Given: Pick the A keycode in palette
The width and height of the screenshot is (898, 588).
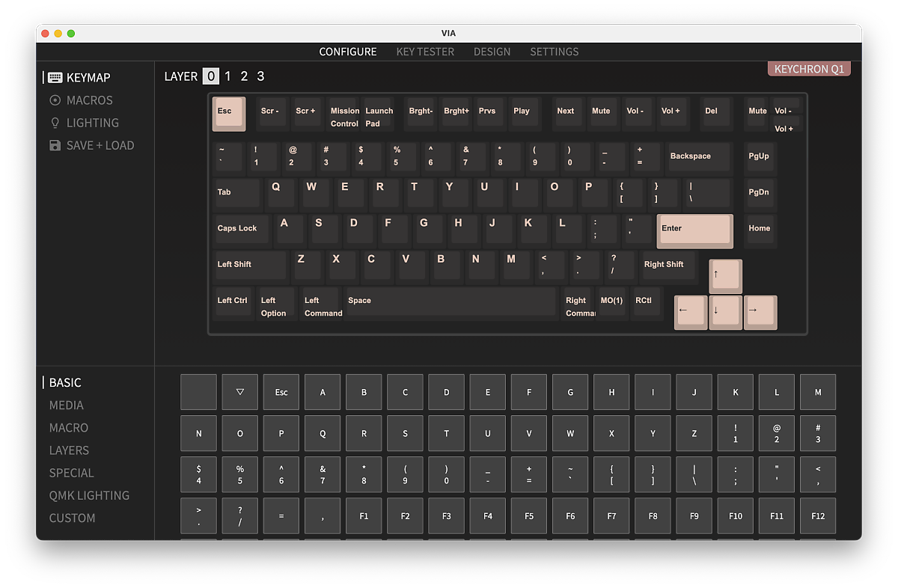Looking at the screenshot, I should click(x=323, y=392).
